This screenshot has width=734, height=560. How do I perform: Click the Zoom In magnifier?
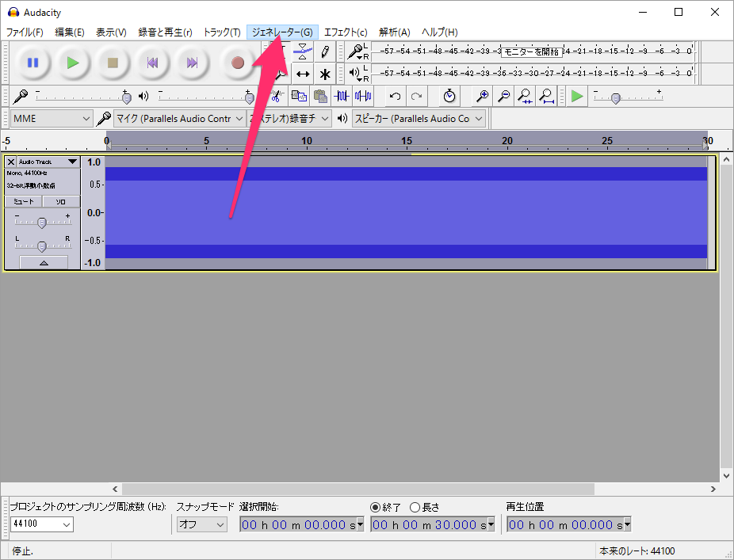[482, 97]
